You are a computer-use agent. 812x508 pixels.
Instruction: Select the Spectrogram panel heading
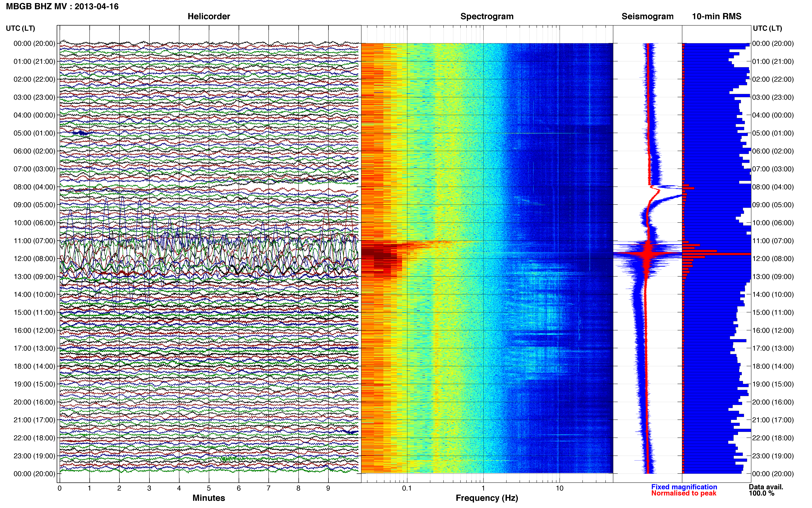pyautogui.click(x=487, y=16)
